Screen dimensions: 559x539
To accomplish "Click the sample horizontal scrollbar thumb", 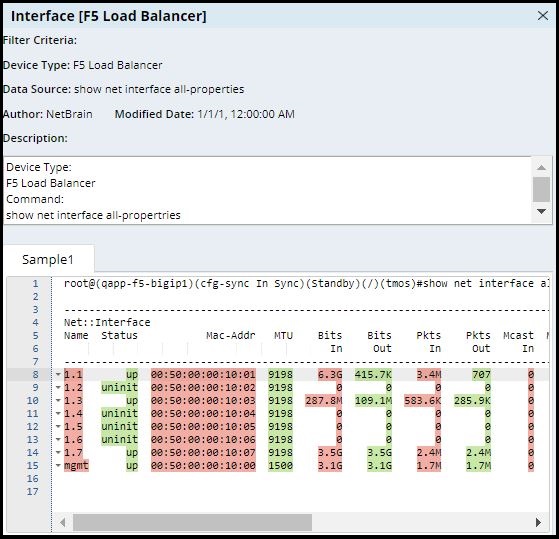I will point(193,522).
